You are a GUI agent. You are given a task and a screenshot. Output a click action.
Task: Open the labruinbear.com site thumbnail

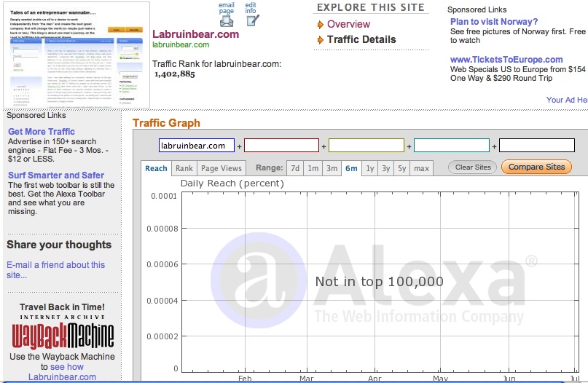coord(77,55)
